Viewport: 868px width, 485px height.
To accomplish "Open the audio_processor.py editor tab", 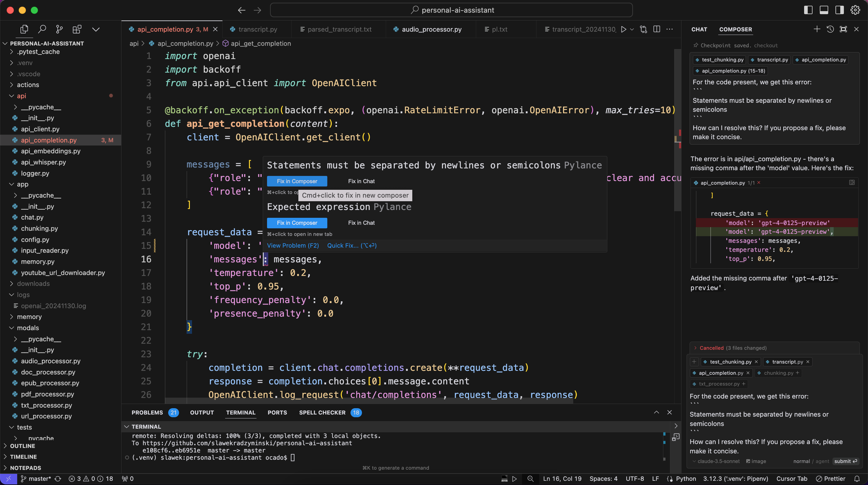I will [431, 29].
